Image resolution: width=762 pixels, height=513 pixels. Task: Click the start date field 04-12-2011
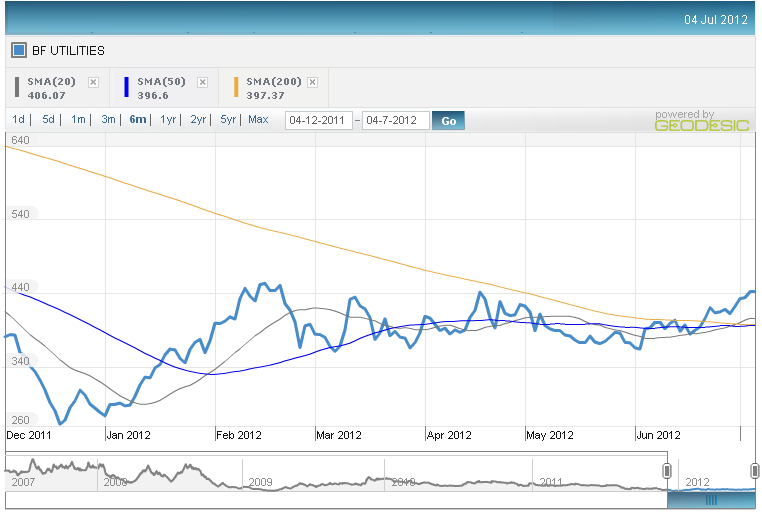coord(319,121)
